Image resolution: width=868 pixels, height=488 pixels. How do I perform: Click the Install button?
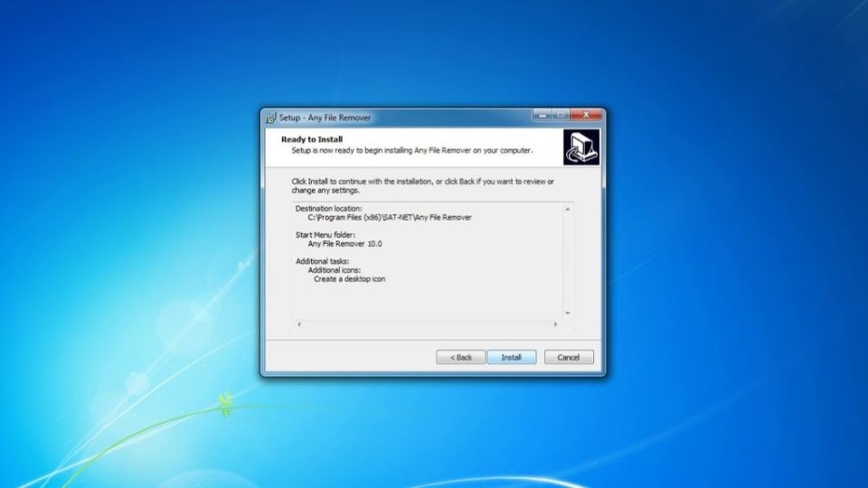click(512, 358)
